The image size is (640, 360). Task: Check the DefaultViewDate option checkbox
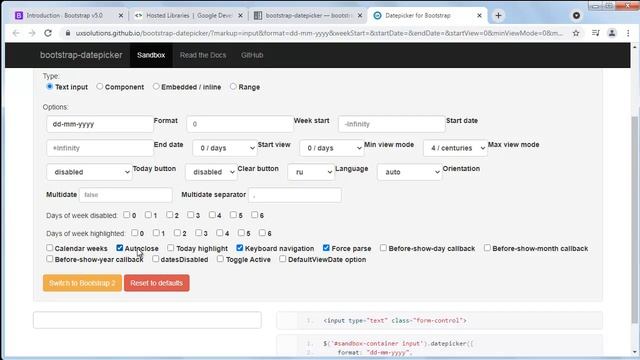coord(282,259)
